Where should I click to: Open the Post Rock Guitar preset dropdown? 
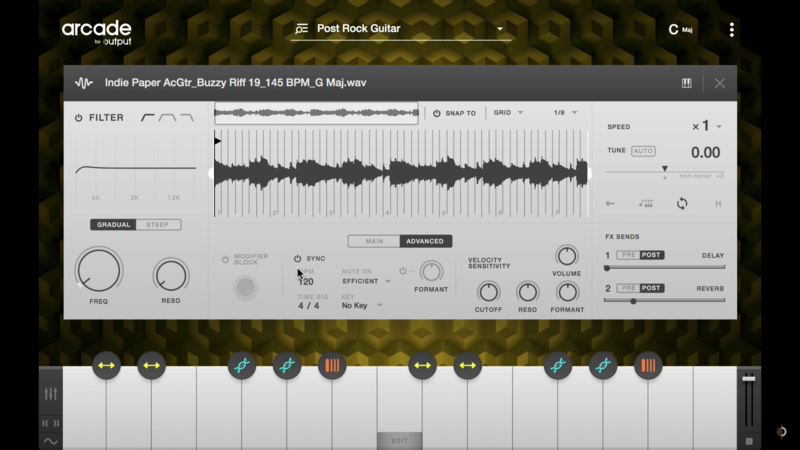pos(400,29)
